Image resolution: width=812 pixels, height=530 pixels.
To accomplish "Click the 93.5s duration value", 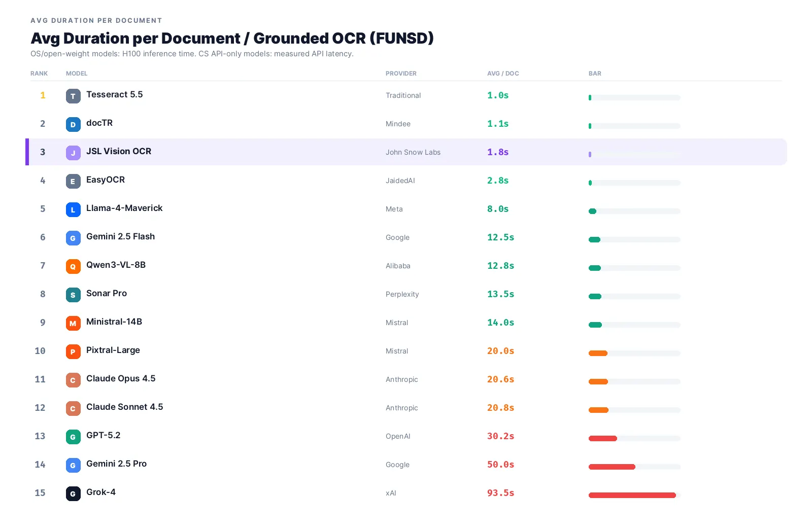I will [x=501, y=493].
